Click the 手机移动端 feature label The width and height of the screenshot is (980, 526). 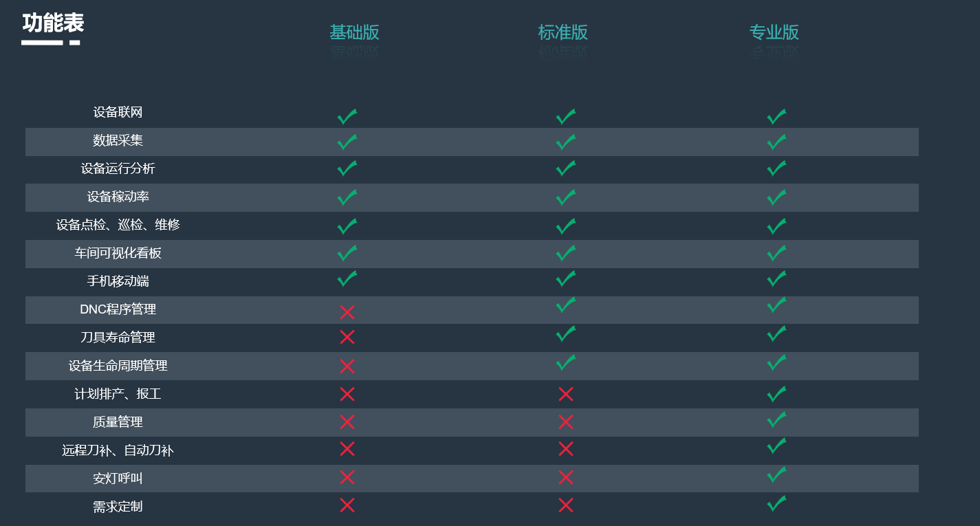coord(118,281)
